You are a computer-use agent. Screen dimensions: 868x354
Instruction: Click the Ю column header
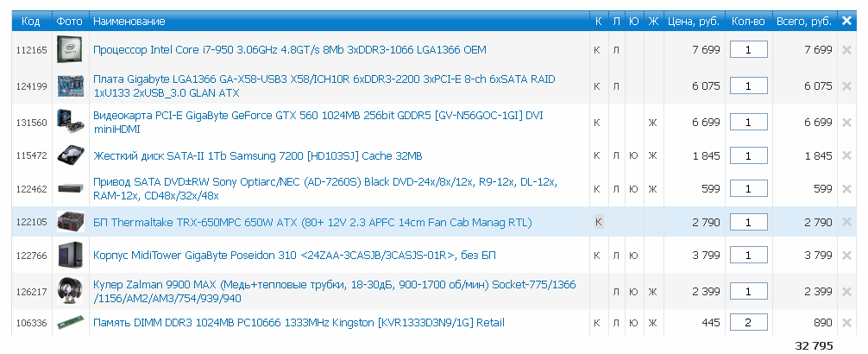[x=634, y=21]
